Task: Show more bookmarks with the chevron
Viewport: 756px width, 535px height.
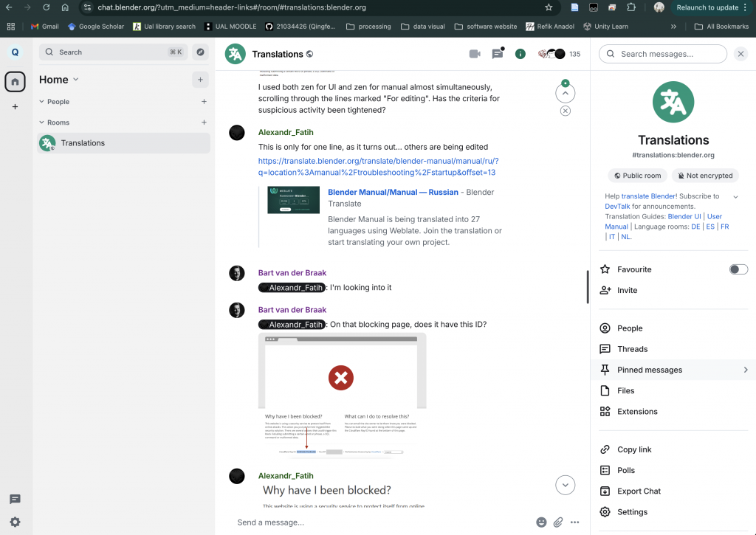Action: (673, 27)
